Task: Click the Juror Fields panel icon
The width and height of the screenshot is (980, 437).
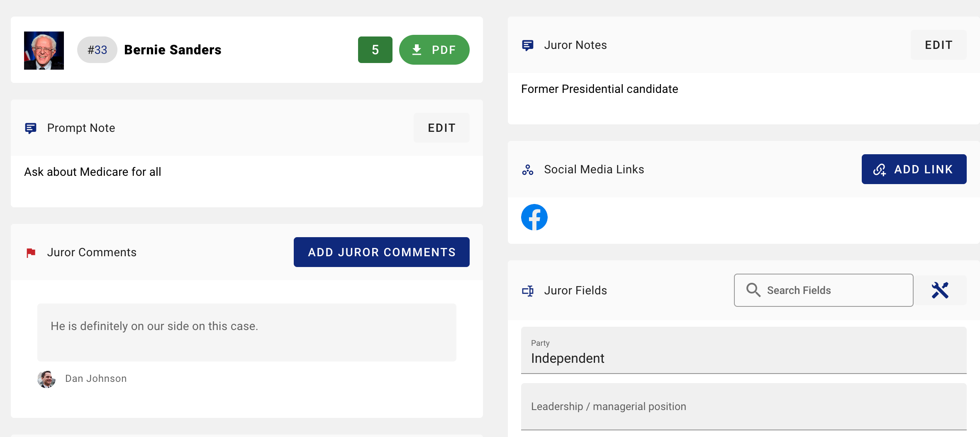Action: coord(528,290)
